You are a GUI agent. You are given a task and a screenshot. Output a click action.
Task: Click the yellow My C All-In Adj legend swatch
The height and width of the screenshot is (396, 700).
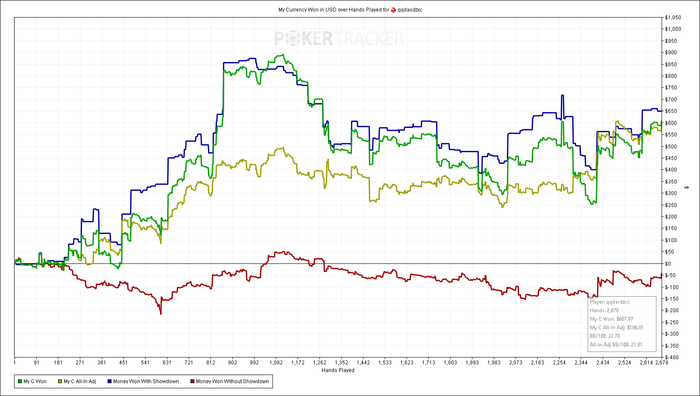coord(59,381)
